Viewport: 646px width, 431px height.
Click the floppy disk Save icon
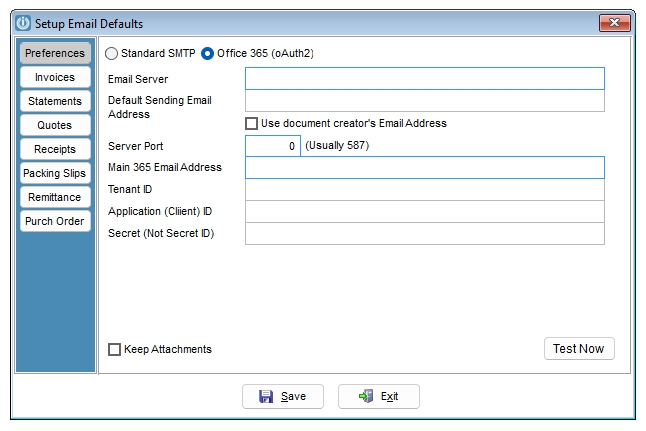point(266,396)
